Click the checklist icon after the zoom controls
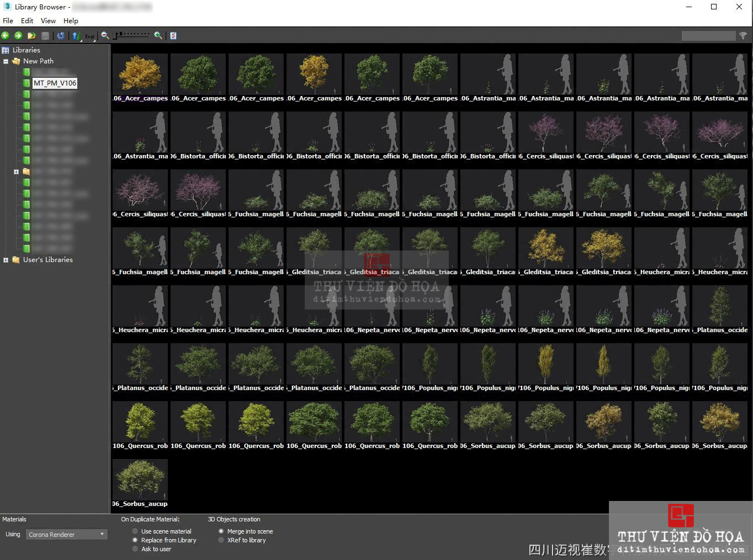 (x=173, y=35)
